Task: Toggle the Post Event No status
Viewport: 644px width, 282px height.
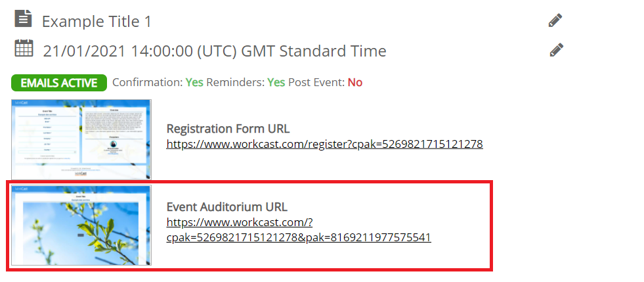Action: click(355, 83)
